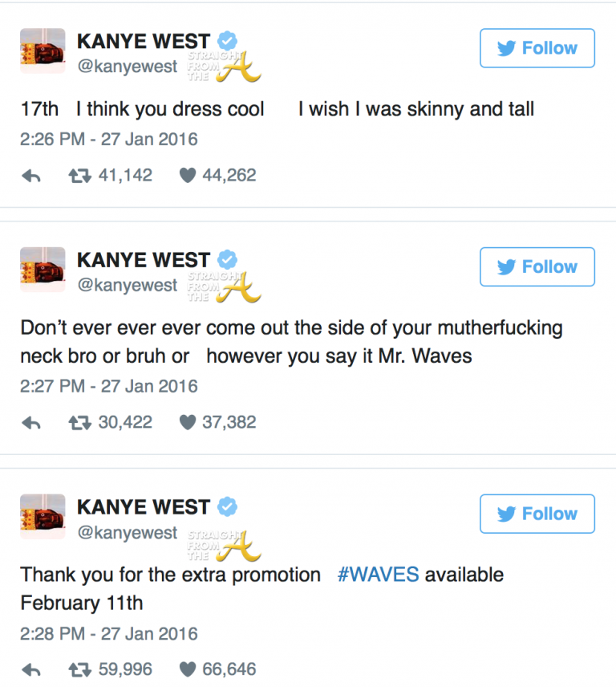Like the tweet with 44,262 likes

point(188,175)
